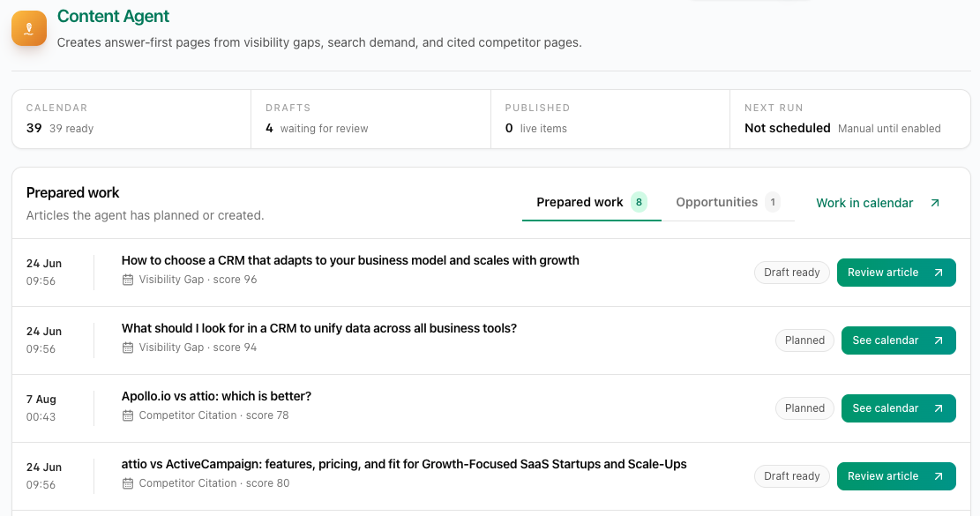Open title 'Apollo.io vs attio: which is better?'
Screen dimensions: 980x516
pyautogui.click(x=216, y=397)
